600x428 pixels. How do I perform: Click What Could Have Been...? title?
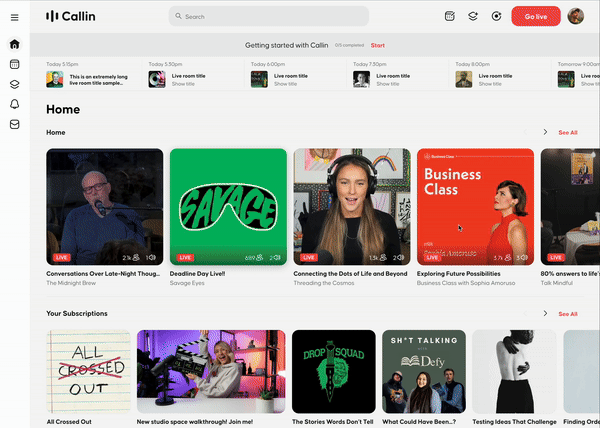click(x=419, y=422)
